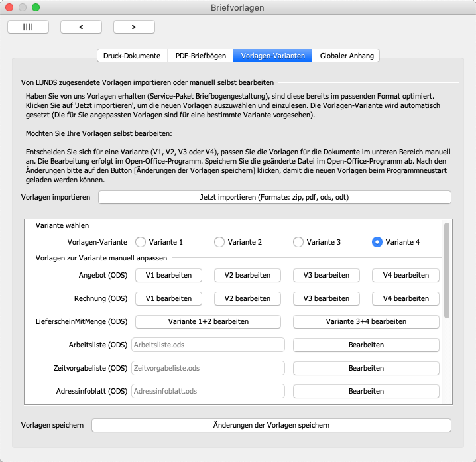Click the green zoom window button
Screen dimensions: 476x462
36,7
